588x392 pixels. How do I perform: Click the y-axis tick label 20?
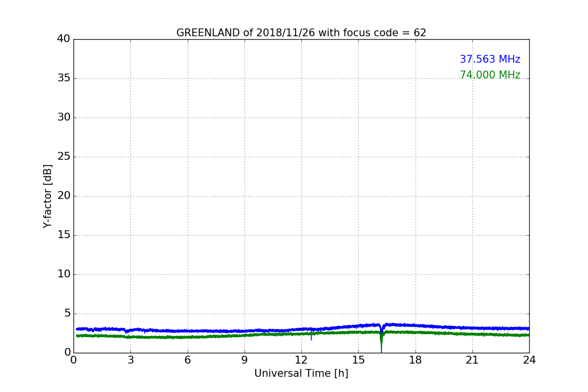tap(64, 196)
